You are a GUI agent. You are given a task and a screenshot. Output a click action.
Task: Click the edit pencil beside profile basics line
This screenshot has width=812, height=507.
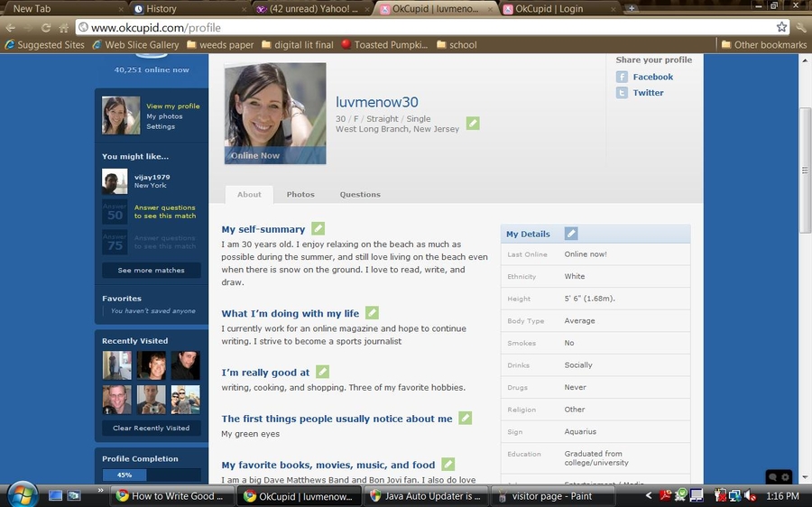473,124
